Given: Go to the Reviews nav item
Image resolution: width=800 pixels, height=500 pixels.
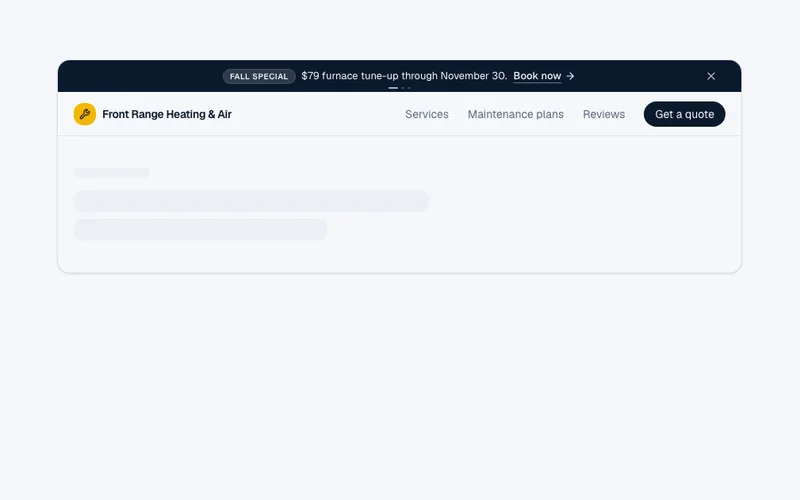Looking at the screenshot, I should (x=604, y=114).
